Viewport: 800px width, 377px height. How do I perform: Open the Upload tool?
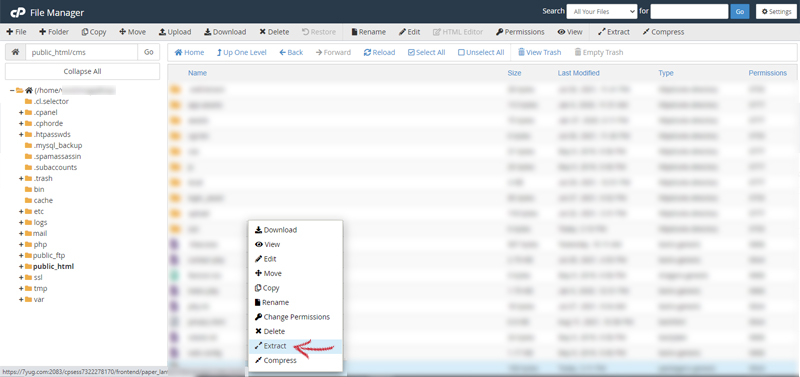(x=175, y=32)
